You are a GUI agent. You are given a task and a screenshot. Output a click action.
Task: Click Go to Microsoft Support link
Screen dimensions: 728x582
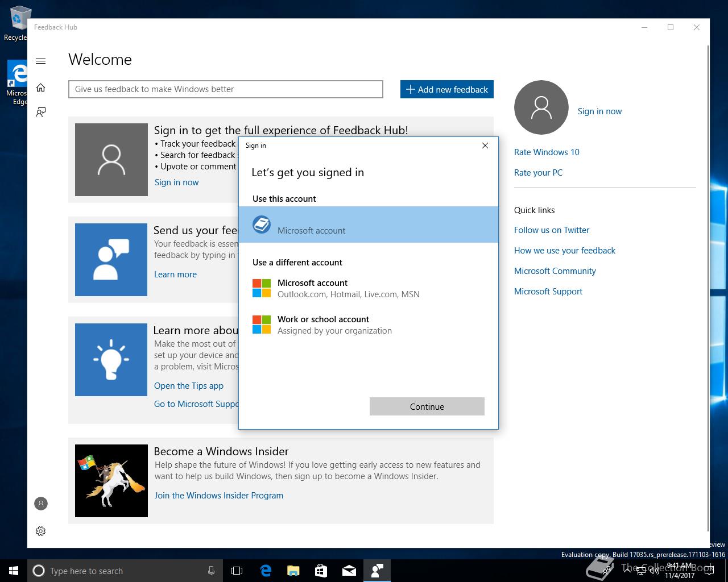[196, 404]
